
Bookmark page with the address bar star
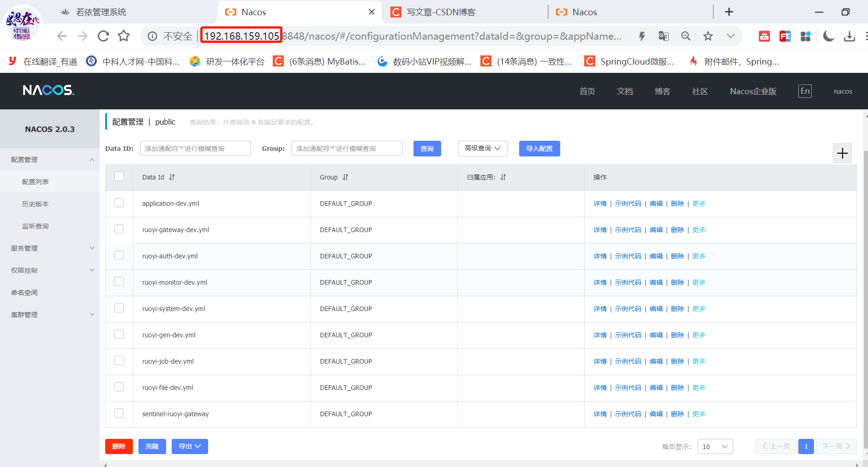click(708, 36)
